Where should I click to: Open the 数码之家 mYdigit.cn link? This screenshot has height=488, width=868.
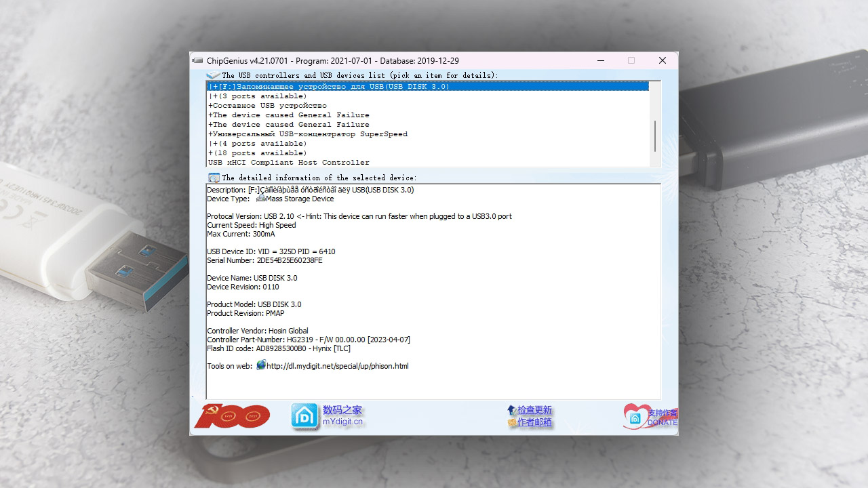pyautogui.click(x=342, y=415)
